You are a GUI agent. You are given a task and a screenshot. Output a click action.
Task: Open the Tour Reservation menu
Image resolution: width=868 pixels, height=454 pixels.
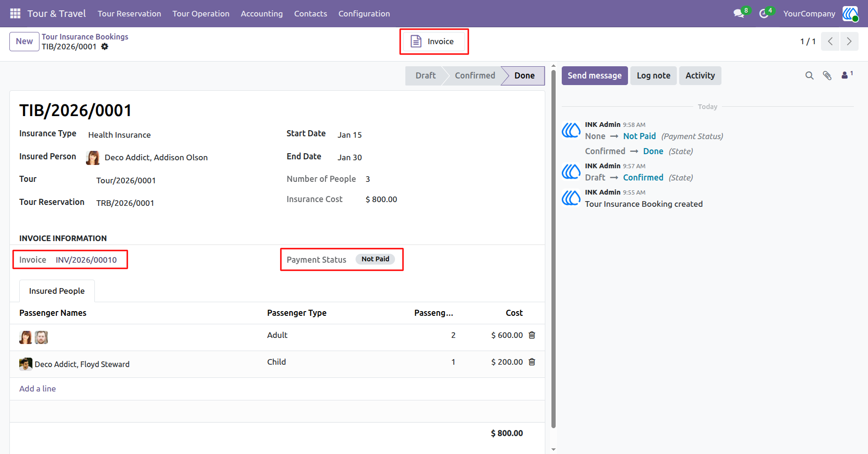click(x=129, y=14)
